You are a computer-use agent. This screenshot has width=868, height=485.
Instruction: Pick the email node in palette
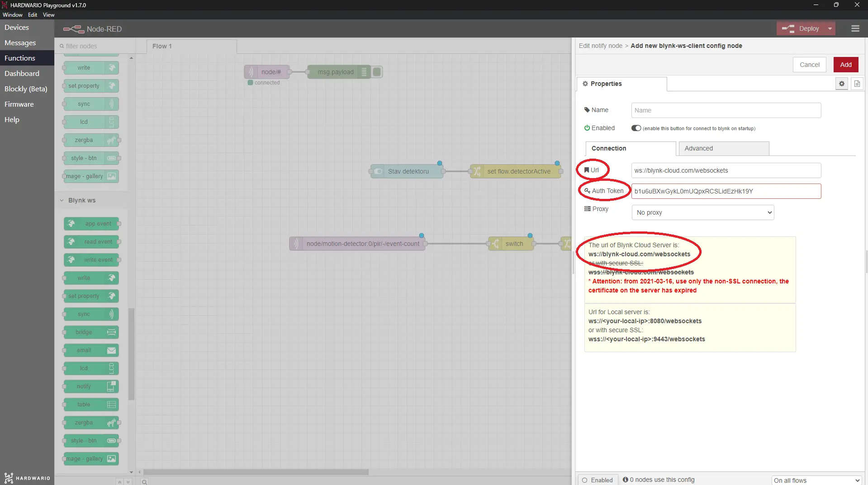pyautogui.click(x=91, y=350)
